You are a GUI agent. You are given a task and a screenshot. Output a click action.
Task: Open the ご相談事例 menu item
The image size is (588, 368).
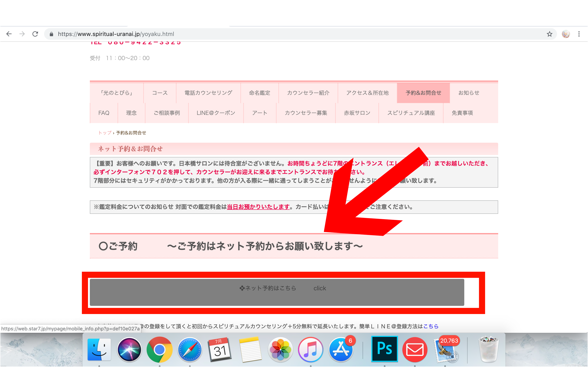(x=167, y=113)
